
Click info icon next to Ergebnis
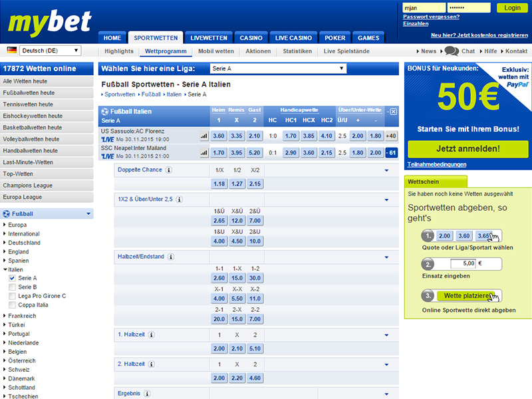point(147,394)
